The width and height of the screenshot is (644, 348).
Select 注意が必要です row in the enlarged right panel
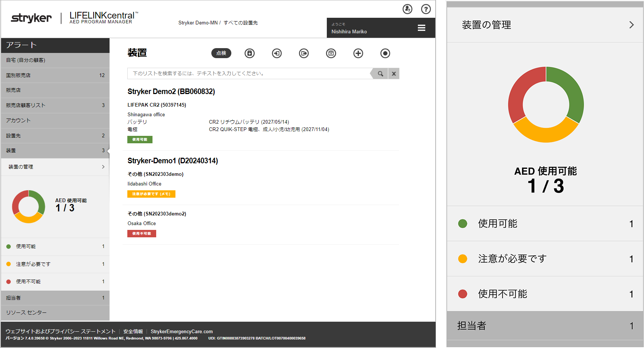tap(545, 259)
